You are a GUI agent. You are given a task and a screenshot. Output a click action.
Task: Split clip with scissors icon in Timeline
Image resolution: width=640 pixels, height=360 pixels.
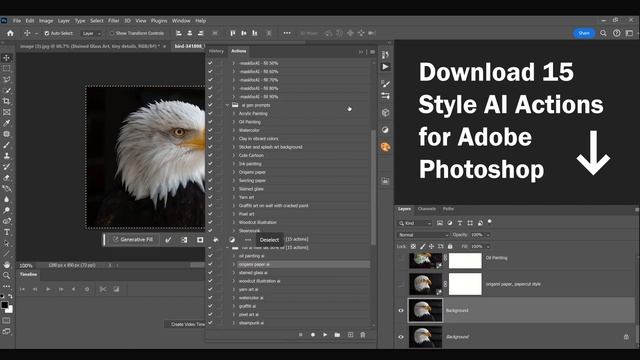pyautogui.click(x=102, y=289)
